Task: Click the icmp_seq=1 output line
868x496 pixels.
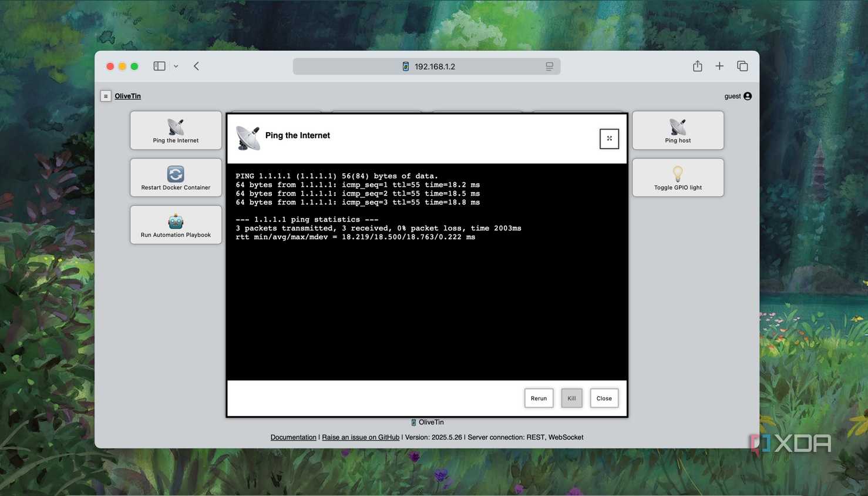Action: [x=358, y=185]
